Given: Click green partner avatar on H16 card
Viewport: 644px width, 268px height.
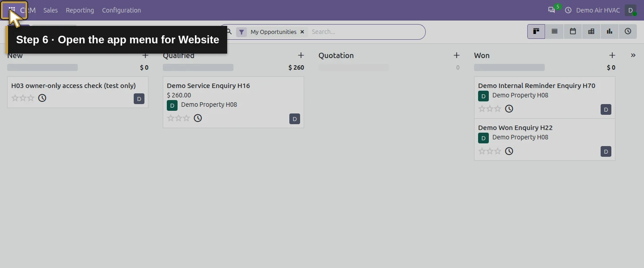Looking at the screenshot, I should pyautogui.click(x=172, y=105).
